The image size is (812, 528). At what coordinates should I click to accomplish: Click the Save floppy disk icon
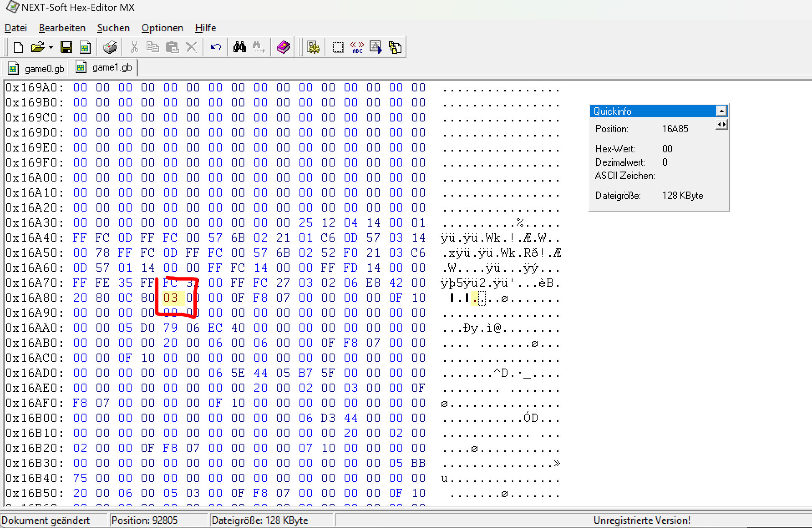click(x=66, y=48)
